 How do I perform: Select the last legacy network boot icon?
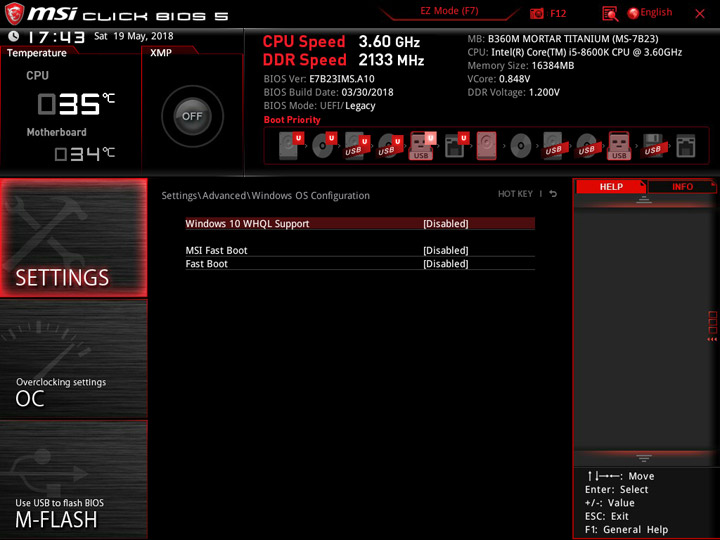pyautogui.click(x=686, y=146)
